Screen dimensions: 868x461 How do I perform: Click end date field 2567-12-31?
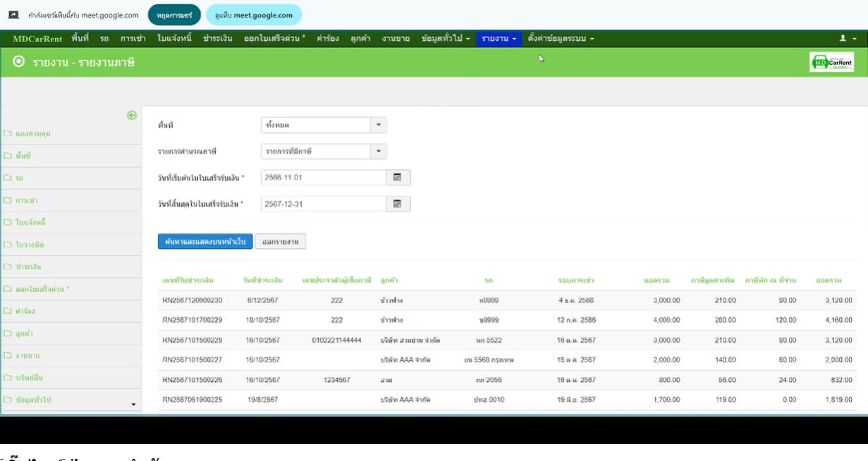(324, 204)
